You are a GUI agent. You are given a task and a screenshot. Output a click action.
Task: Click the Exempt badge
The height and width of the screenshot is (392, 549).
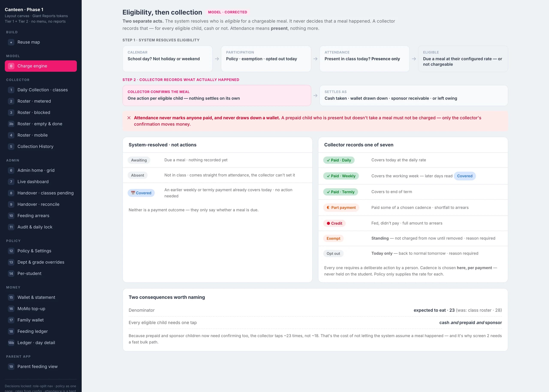333,239
